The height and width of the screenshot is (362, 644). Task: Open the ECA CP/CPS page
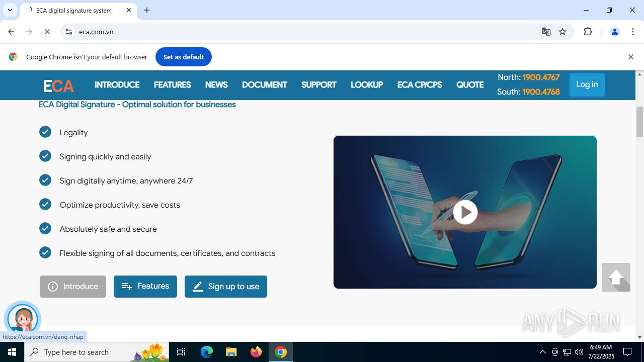(x=420, y=85)
